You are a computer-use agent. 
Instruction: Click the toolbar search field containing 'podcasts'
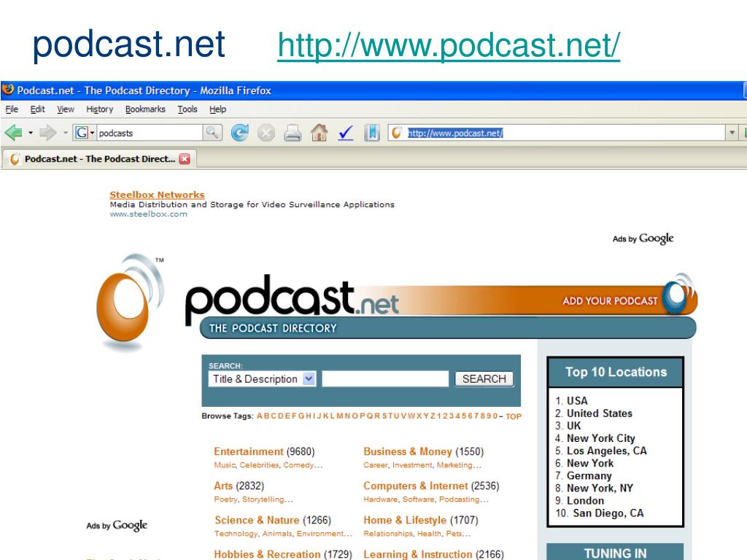(150, 133)
